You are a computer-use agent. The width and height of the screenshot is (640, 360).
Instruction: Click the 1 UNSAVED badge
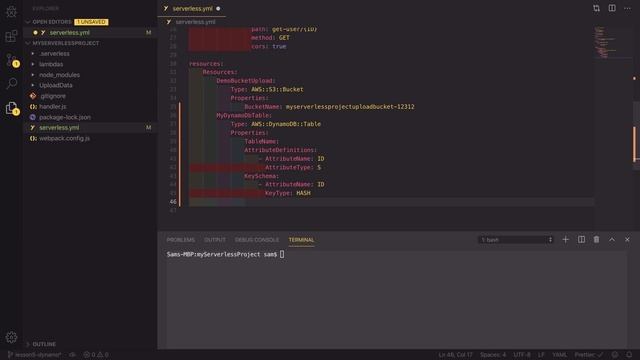[91, 22]
